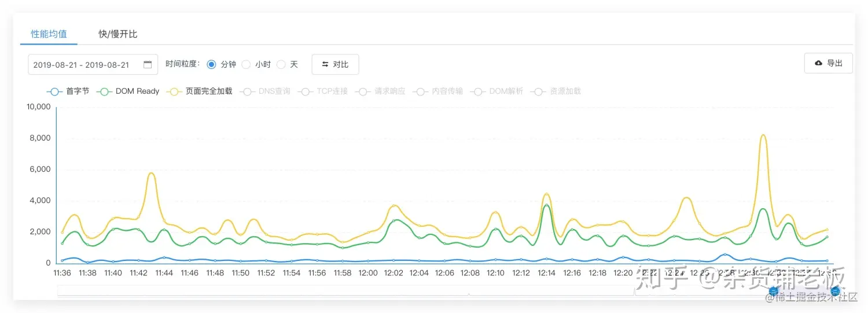Toggle the 首字节 legend series
868x313 pixels.
pyautogui.click(x=68, y=91)
